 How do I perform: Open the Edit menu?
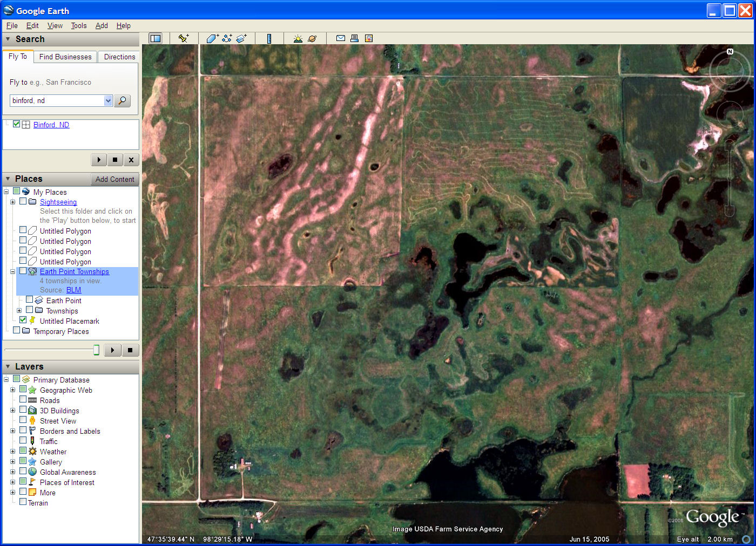(32, 25)
